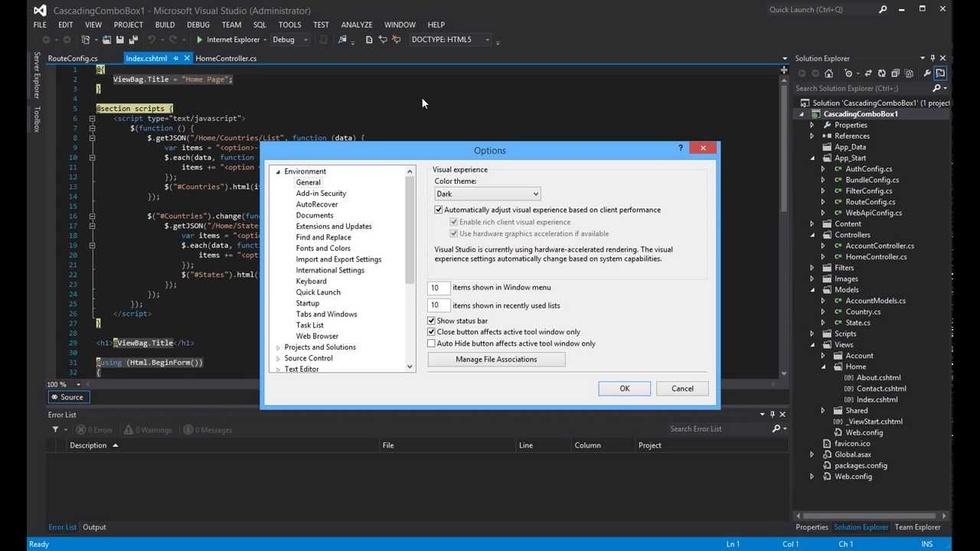Toggle Automatically adjust visual experience checkbox
Screen dimensions: 980x551
coord(439,210)
